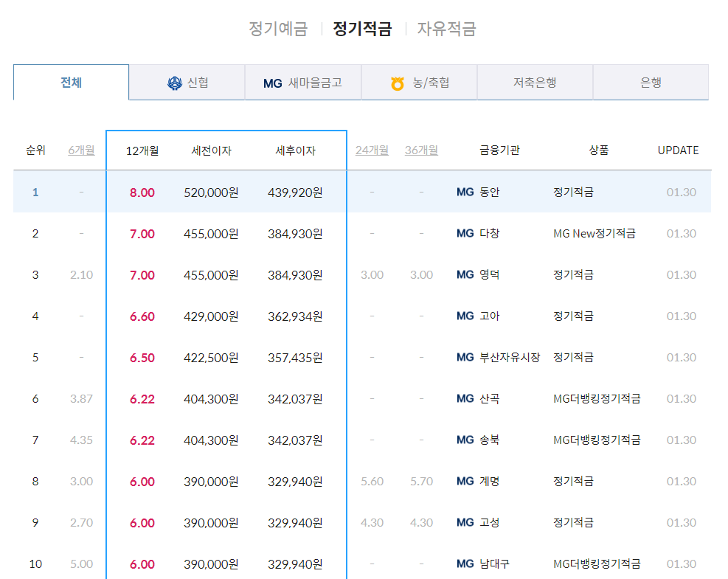The width and height of the screenshot is (728, 579).
Task: Show 저축은행 tab results
Action: pos(535,83)
